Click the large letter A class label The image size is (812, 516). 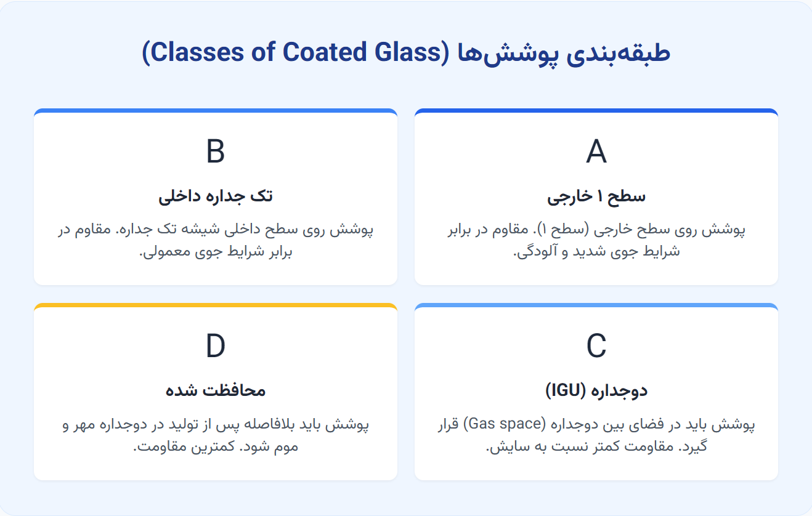point(596,151)
